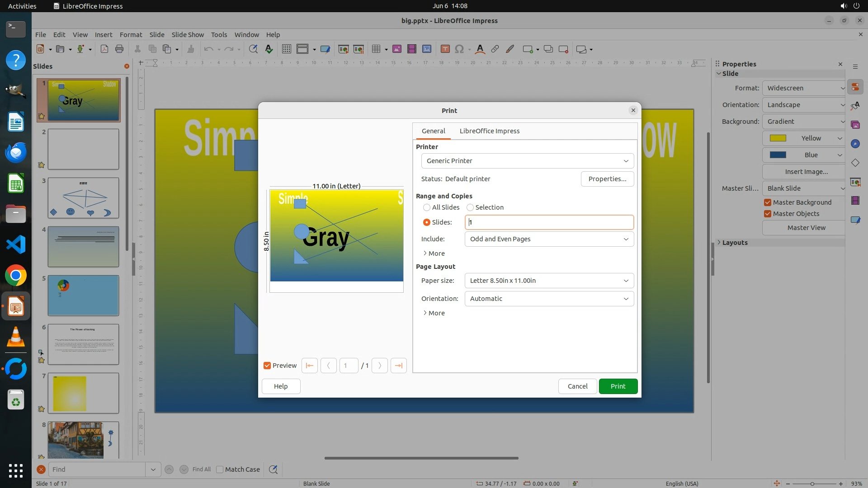Click the Export as PDF toolbar icon

tap(104, 49)
